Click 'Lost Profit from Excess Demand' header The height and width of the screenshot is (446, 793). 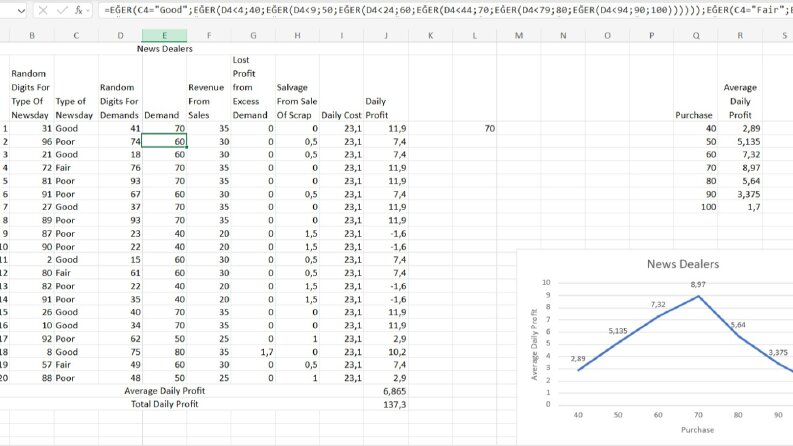tap(253, 87)
